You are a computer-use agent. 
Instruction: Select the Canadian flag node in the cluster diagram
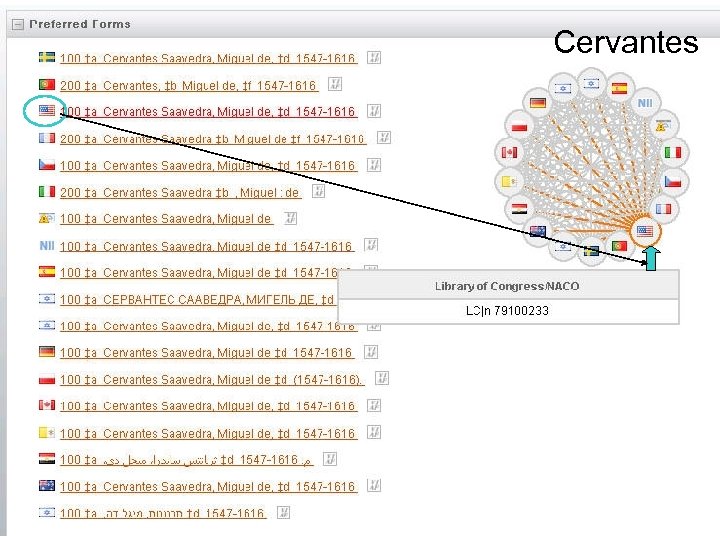(509, 152)
